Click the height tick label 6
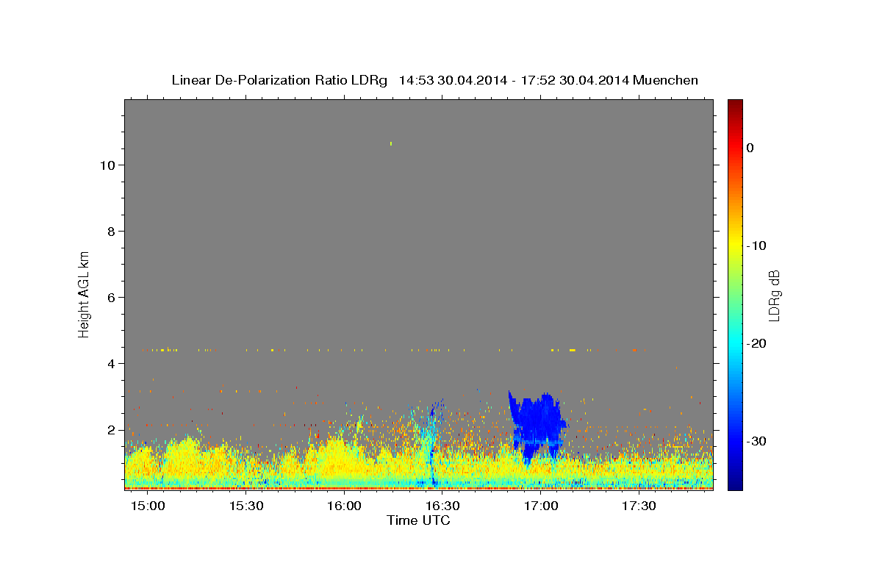 pyautogui.click(x=110, y=298)
